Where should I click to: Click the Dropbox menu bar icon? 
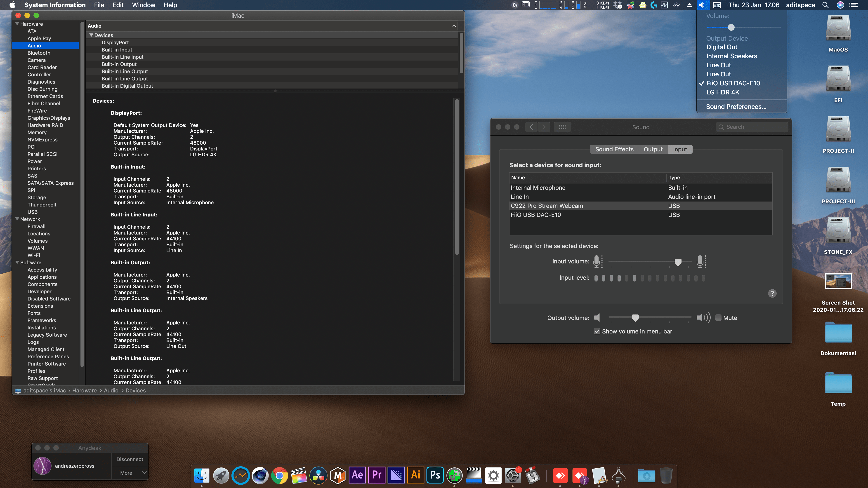(618, 5)
